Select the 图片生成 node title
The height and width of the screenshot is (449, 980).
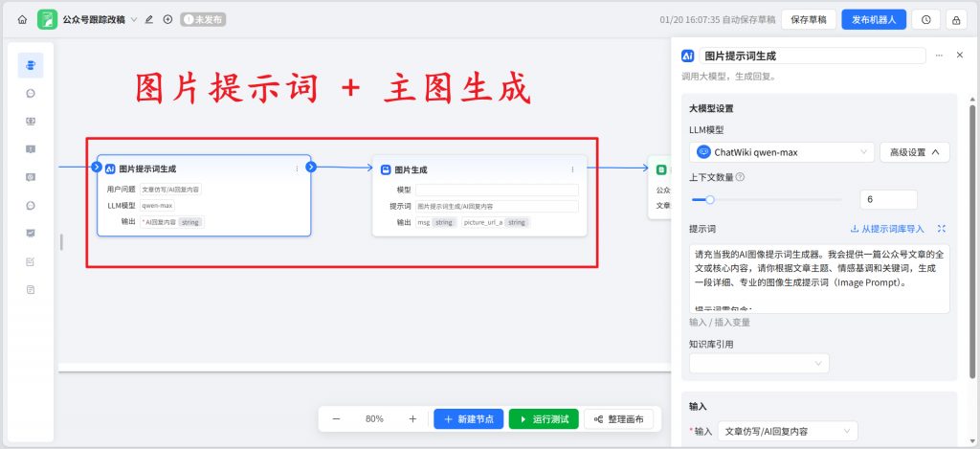pyautogui.click(x=411, y=169)
